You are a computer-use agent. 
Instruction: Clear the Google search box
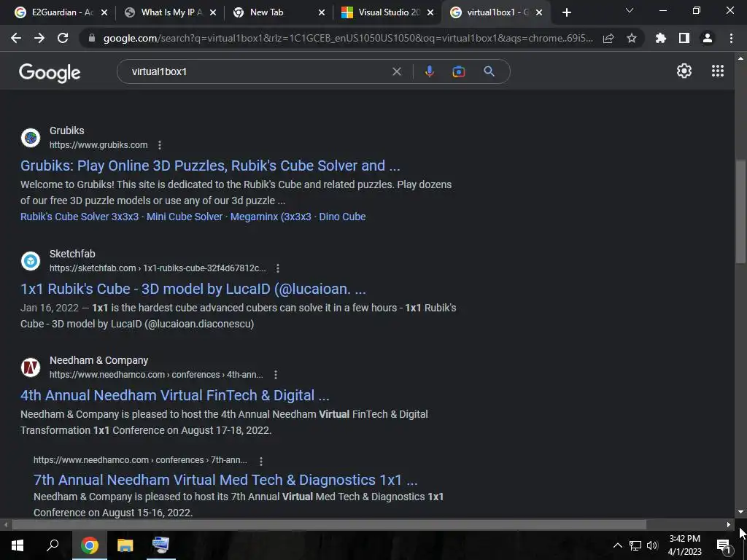[x=396, y=71]
